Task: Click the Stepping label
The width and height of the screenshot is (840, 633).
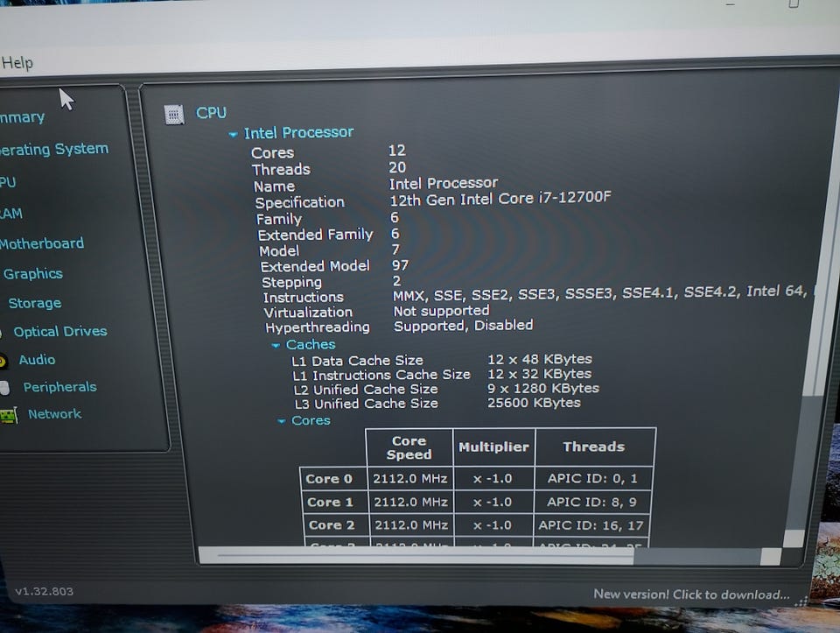Action: tap(292, 283)
